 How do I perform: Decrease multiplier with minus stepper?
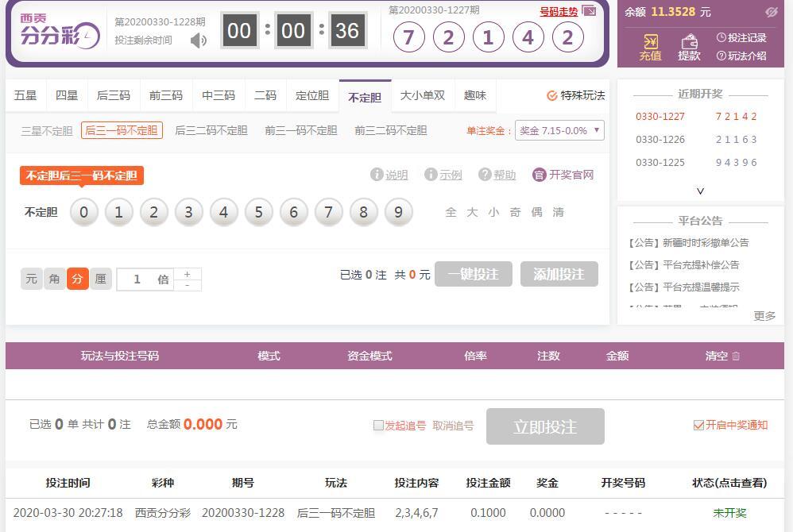[188, 285]
